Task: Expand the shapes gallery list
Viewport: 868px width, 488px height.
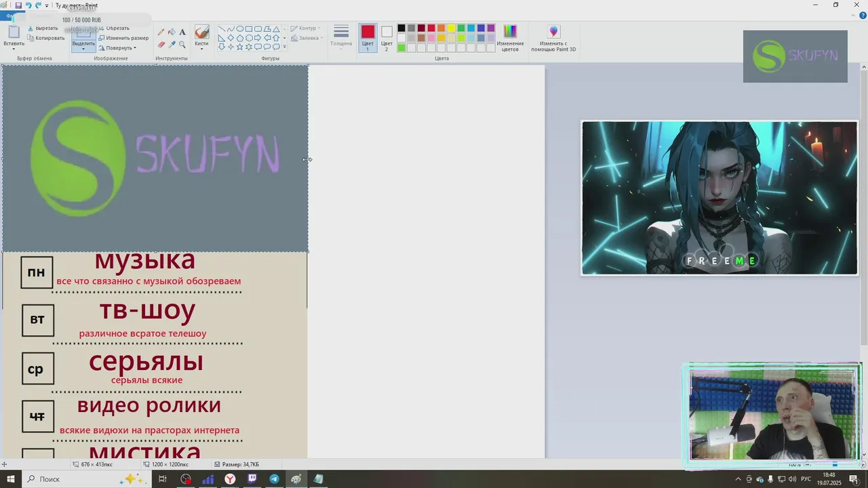Action: [x=284, y=47]
